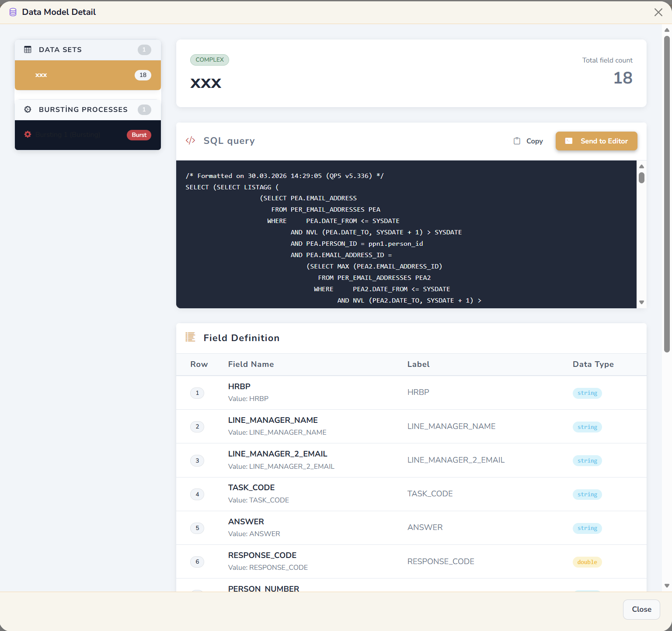Click the double type tag for RESPONSE_CODE

587,562
